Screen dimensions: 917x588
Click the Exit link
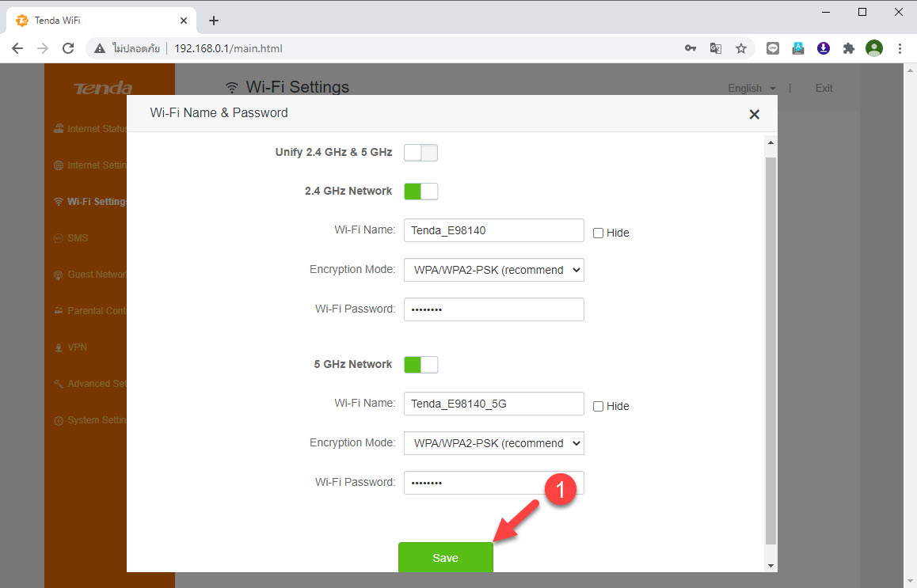coord(824,89)
